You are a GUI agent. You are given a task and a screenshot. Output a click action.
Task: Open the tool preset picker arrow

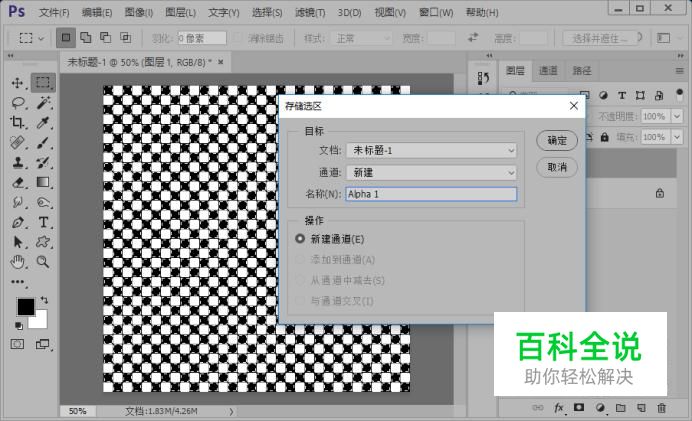coord(41,39)
